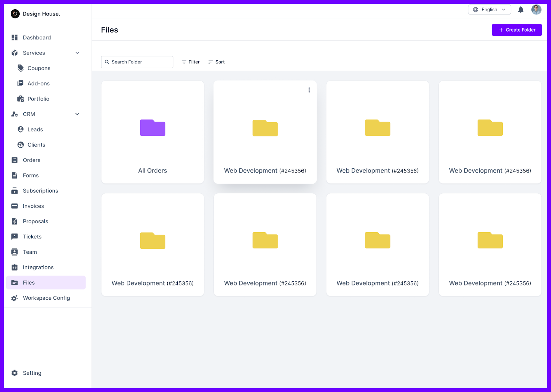Click the Leads icon under CRM
Viewport: 551px width, 392px height.
[x=21, y=129]
